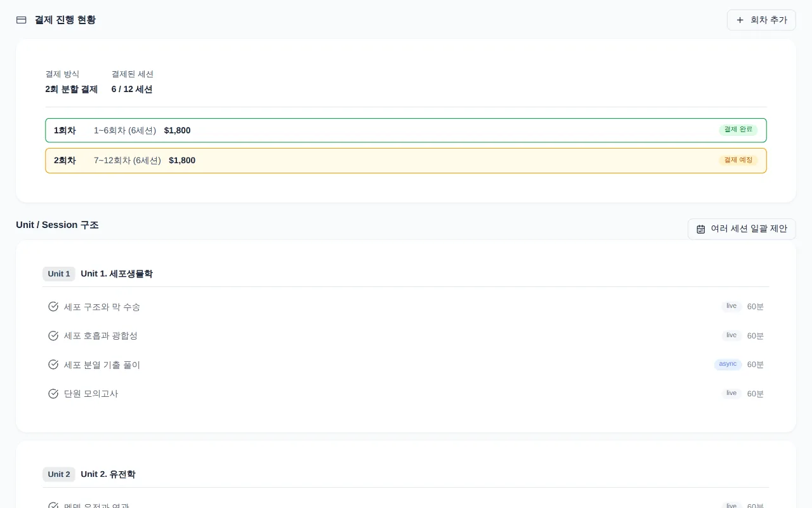Click the 6 / 12 세션 value
This screenshot has height=508, width=812.
[x=132, y=90]
